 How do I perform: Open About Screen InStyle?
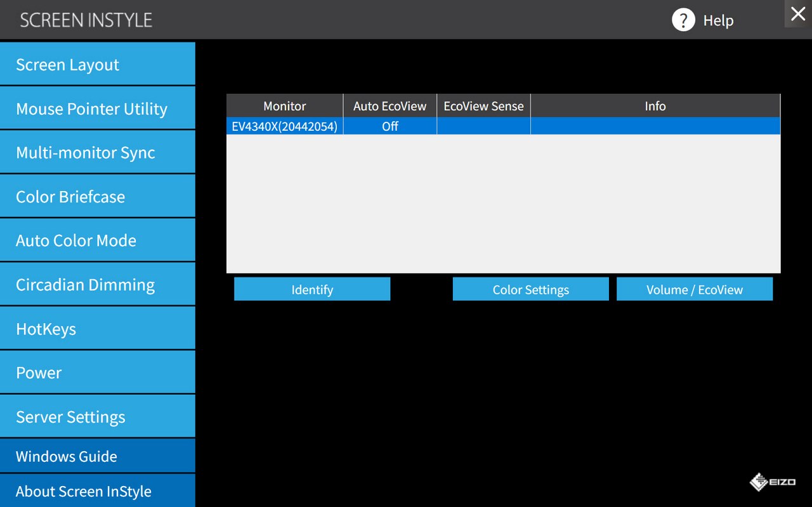98,491
